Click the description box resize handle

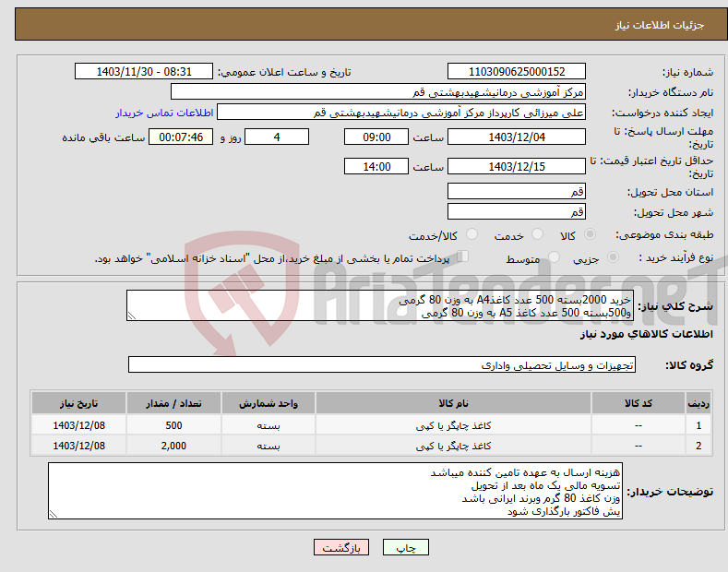point(132,316)
